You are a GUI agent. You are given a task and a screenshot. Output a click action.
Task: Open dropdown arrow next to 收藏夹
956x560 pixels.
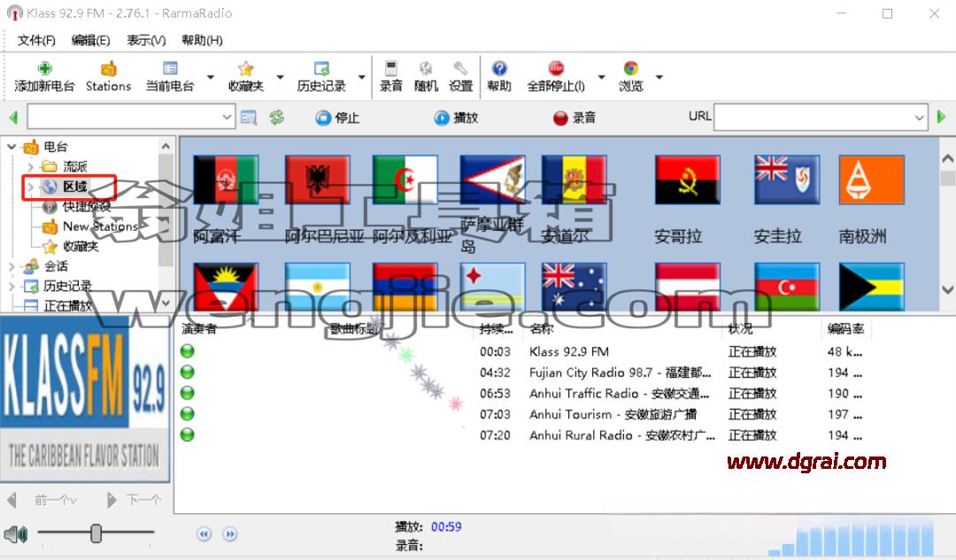tap(280, 77)
